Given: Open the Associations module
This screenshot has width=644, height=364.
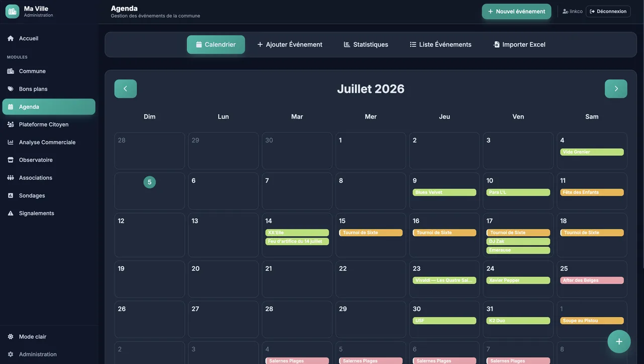Looking at the screenshot, I should coord(49,177).
